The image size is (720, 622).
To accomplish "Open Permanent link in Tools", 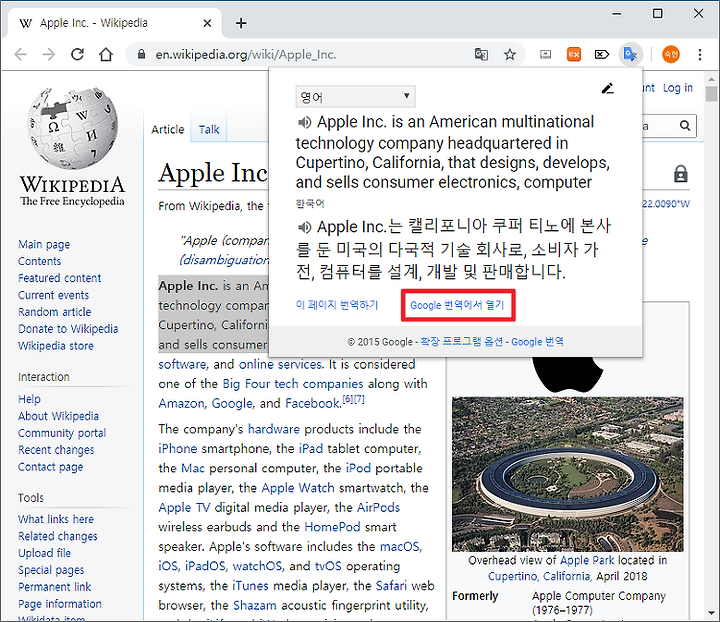I will click(x=55, y=587).
